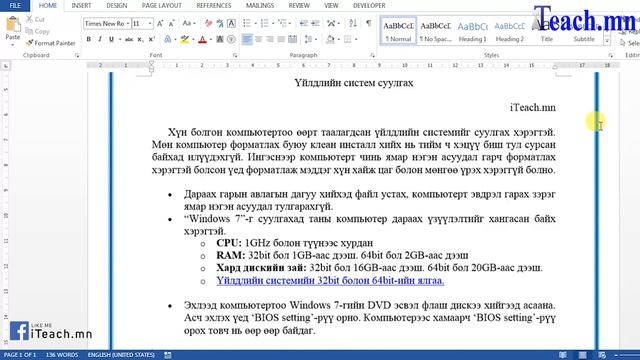Decrease paragraph indent
Screen dimensions: 640x360
303,24
